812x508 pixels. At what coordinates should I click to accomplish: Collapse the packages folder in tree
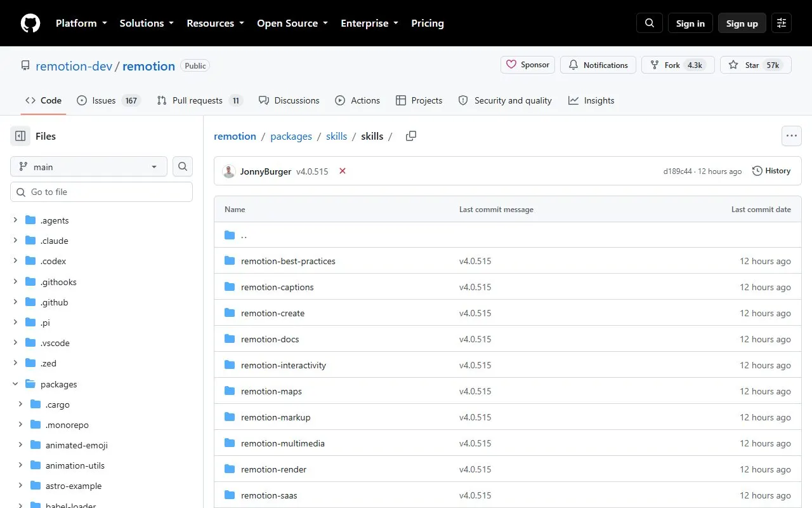(x=15, y=384)
